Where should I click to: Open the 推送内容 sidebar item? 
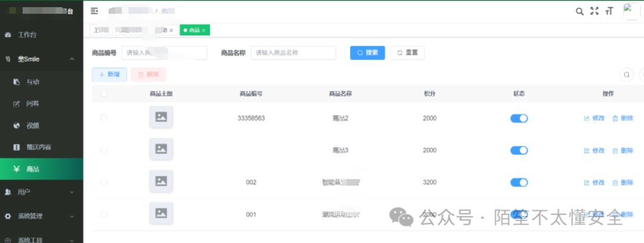(42, 147)
